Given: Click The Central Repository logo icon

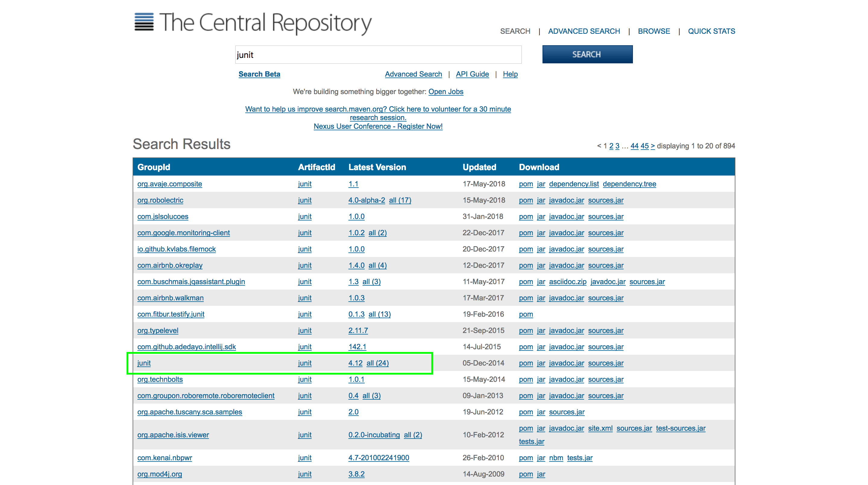Looking at the screenshot, I should [144, 22].
